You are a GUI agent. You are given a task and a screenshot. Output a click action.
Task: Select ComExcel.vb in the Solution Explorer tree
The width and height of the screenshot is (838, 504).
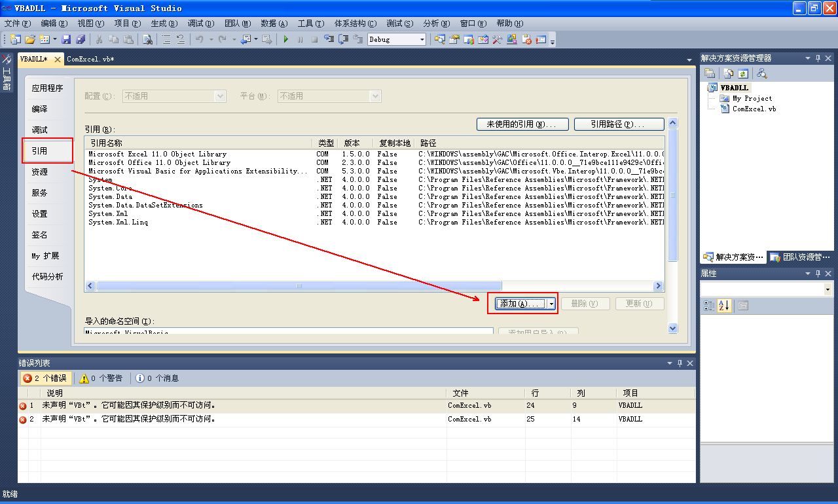[x=756, y=109]
